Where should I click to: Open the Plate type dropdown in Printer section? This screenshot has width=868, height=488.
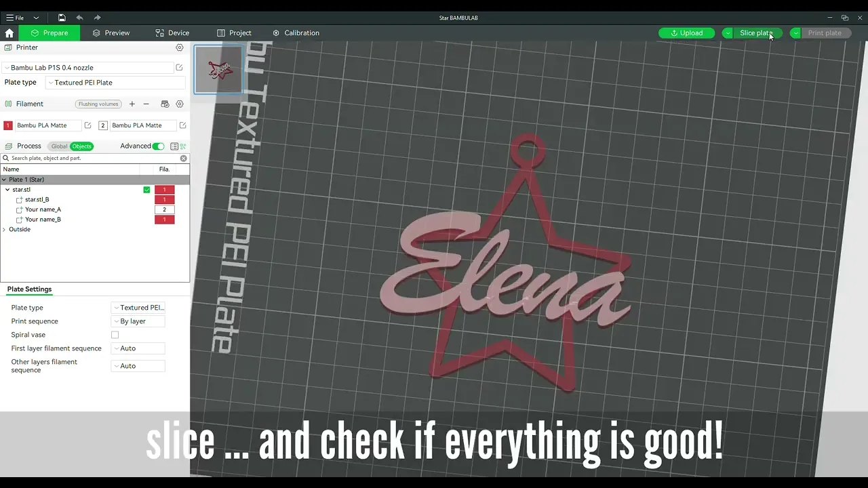tap(115, 83)
